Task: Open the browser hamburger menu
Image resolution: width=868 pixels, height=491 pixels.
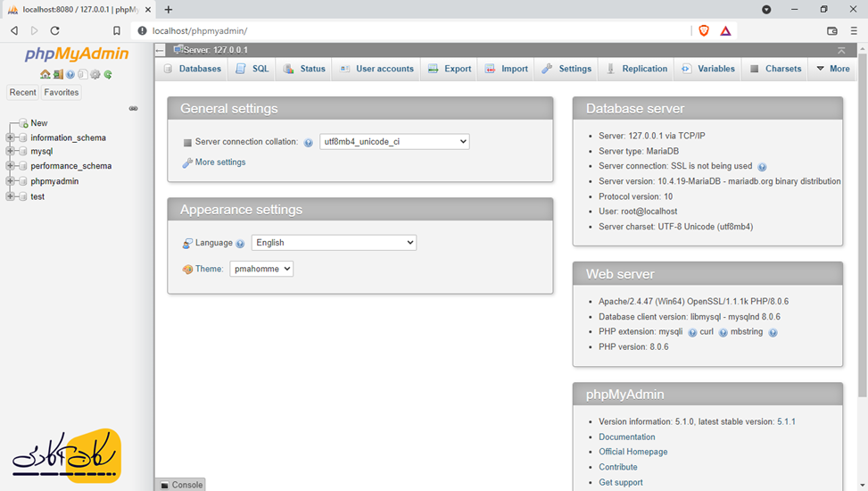Action: click(x=854, y=31)
